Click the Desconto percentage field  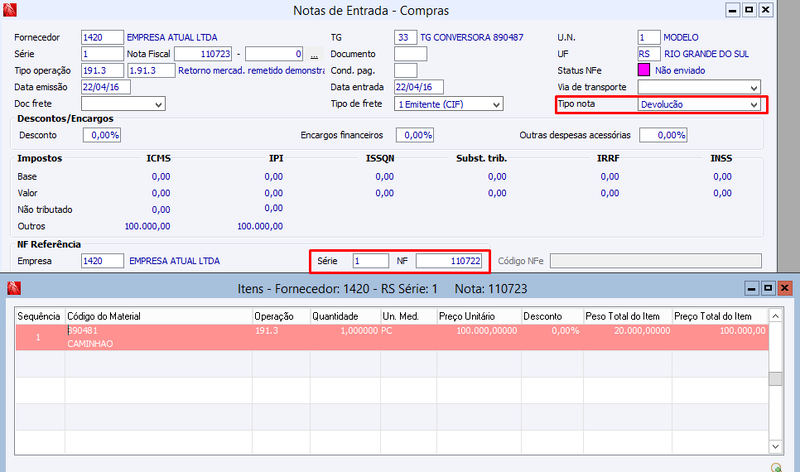(102, 135)
